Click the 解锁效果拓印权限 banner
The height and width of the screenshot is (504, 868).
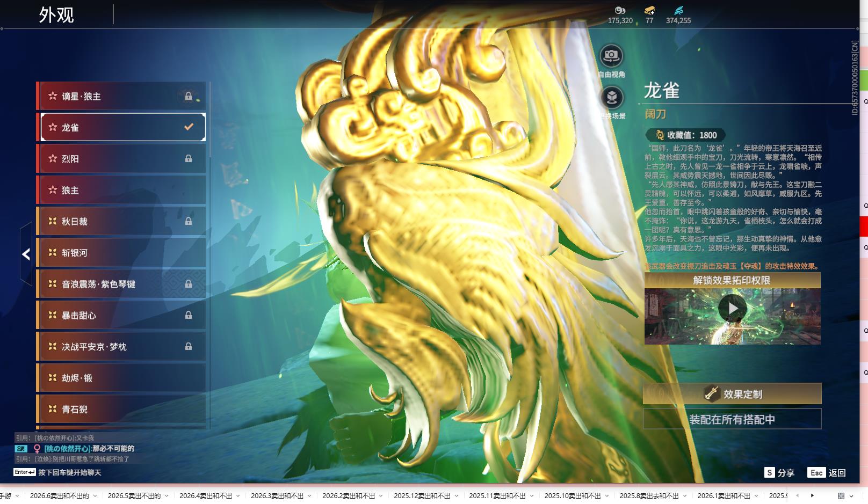(732, 280)
